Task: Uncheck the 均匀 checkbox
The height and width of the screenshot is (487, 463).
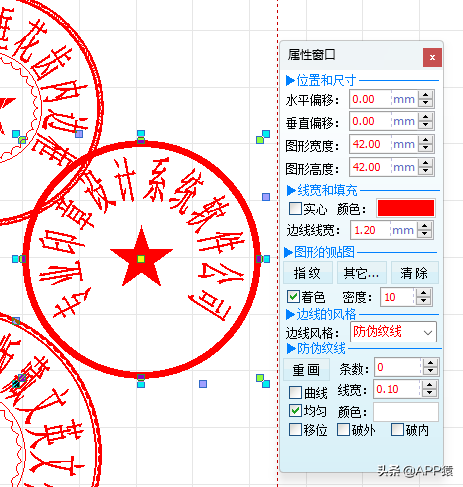Action: [x=295, y=411]
